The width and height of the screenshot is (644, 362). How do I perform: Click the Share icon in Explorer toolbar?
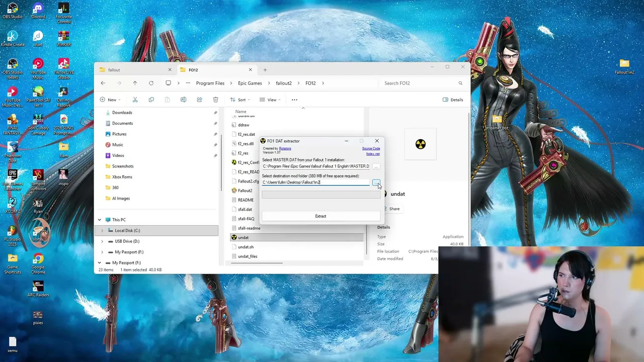coord(199,100)
